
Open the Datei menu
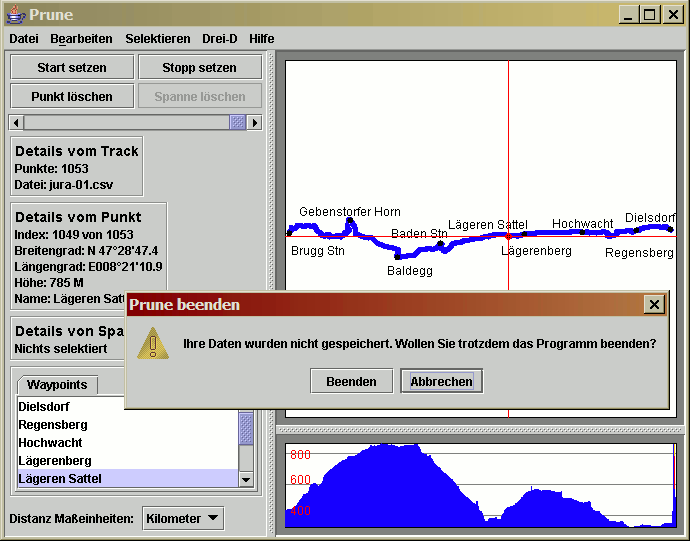coord(24,38)
